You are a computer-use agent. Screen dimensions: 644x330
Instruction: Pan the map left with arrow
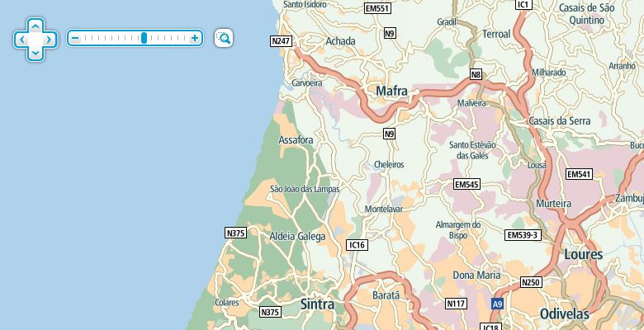pyautogui.click(x=21, y=40)
